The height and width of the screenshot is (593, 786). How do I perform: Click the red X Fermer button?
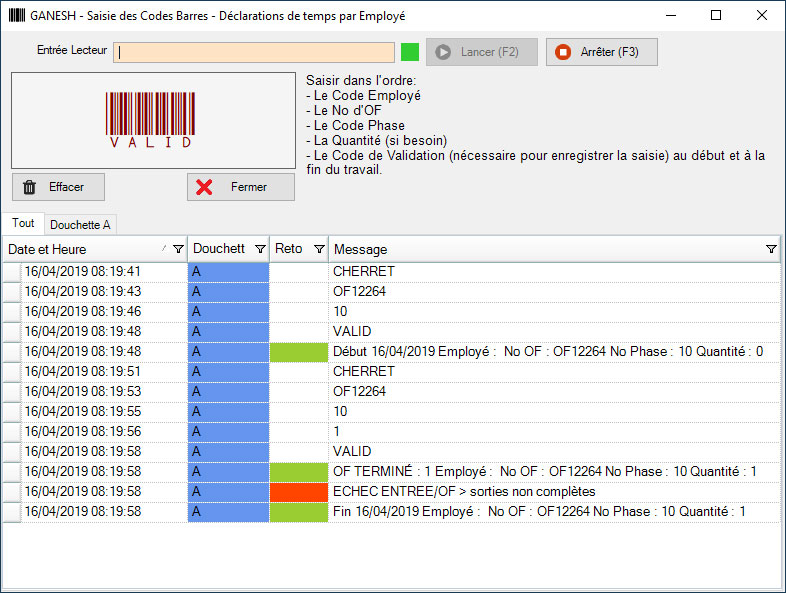coord(241,187)
